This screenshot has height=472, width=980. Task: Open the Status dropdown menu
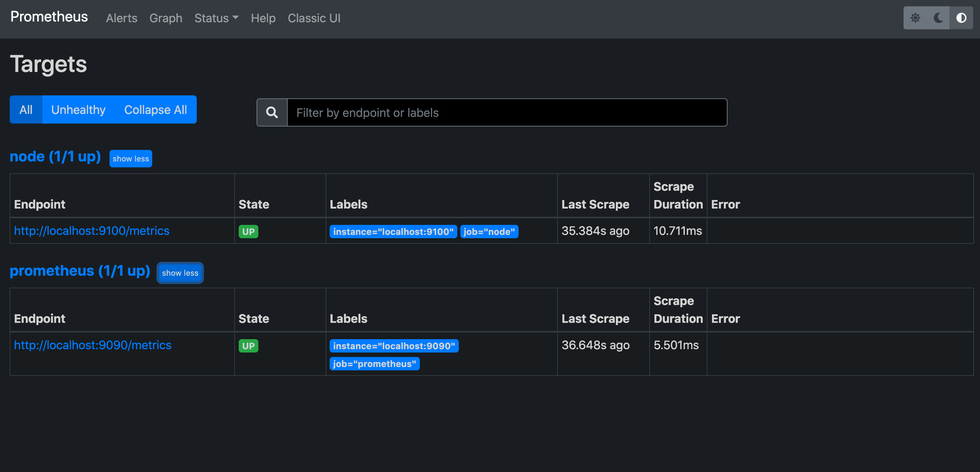(x=216, y=18)
